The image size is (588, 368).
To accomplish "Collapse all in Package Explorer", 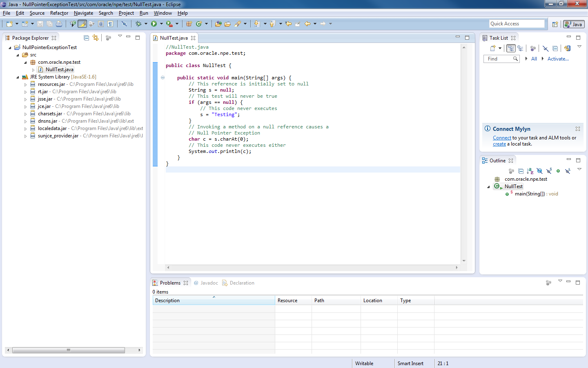I will (86, 38).
